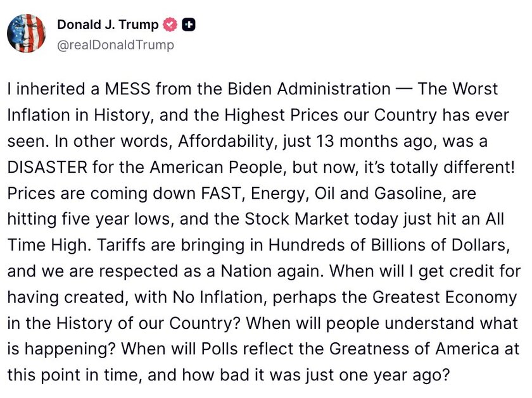Click the word "MESS" in the post
The height and width of the screenshot is (398, 532).
click(116, 89)
